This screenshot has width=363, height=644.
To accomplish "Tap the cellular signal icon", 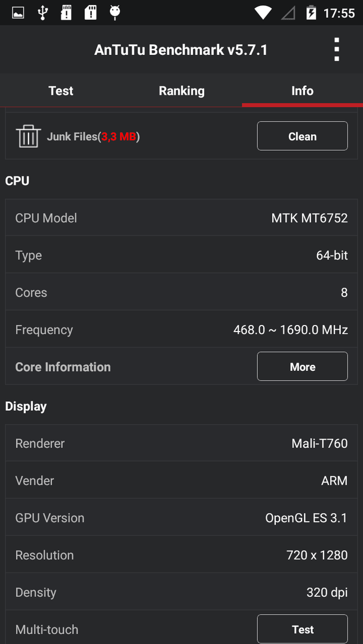I will (x=288, y=13).
